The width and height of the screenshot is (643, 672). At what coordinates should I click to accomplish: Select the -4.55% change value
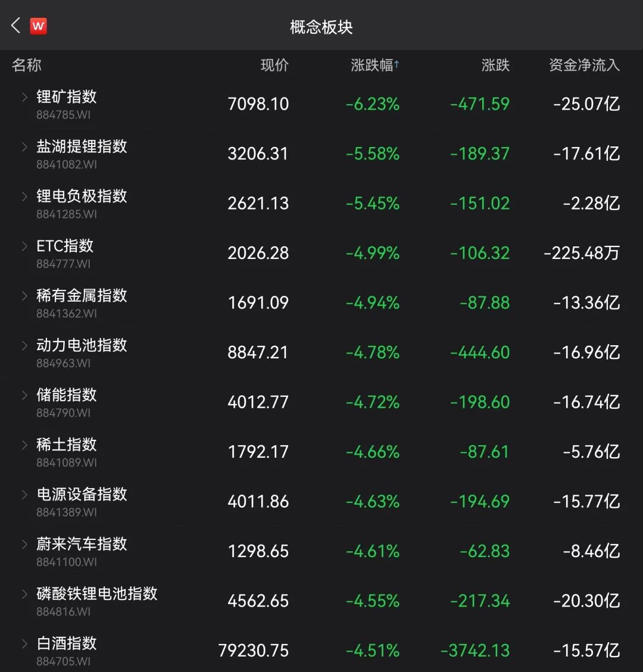click(373, 601)
